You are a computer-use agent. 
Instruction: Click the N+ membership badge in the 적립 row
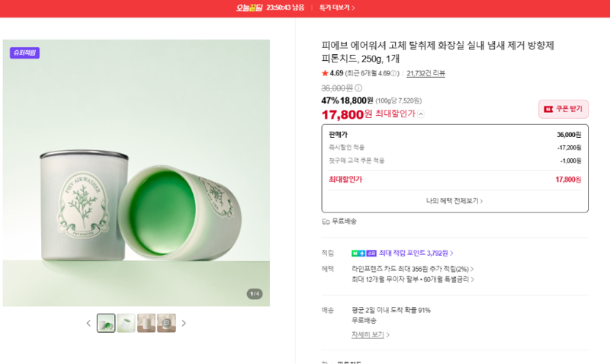(x=358, y=254)
